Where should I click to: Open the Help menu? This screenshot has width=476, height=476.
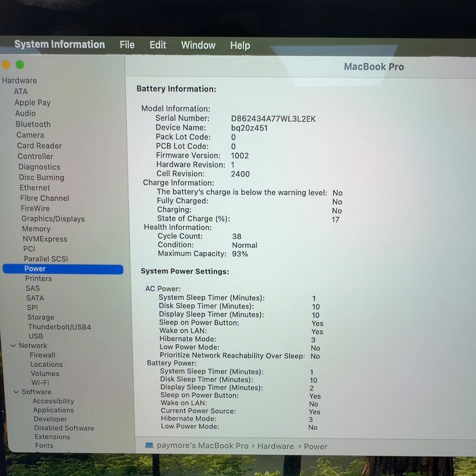[240, 45]
